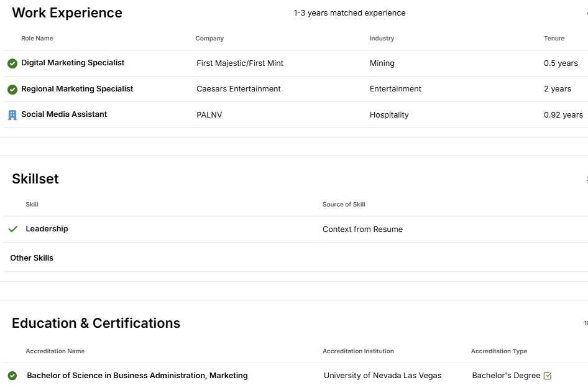Viewport: 588px width, 385px height.
Task: Click the Accreditation Type column header
Action: click(498, 351)
